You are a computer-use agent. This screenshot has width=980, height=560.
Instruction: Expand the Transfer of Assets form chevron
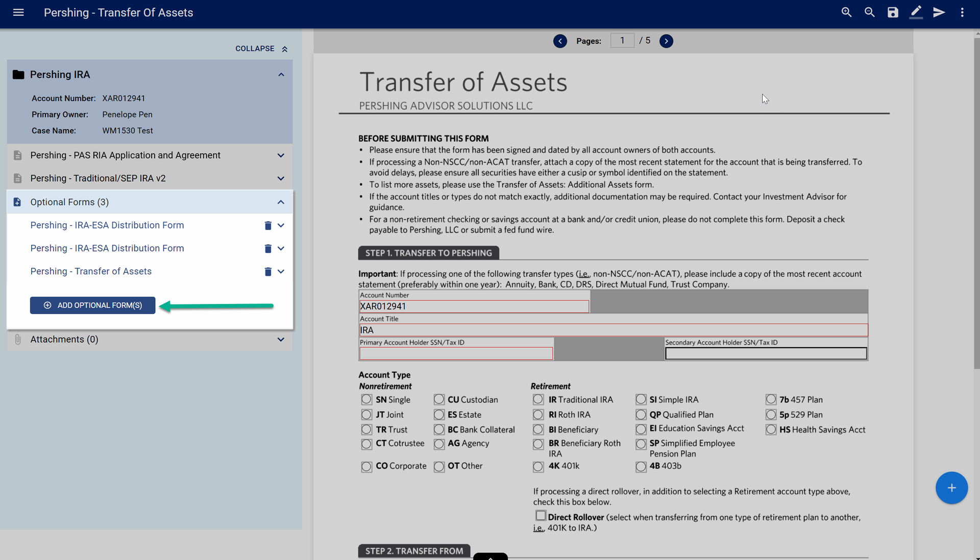point(281,271)
